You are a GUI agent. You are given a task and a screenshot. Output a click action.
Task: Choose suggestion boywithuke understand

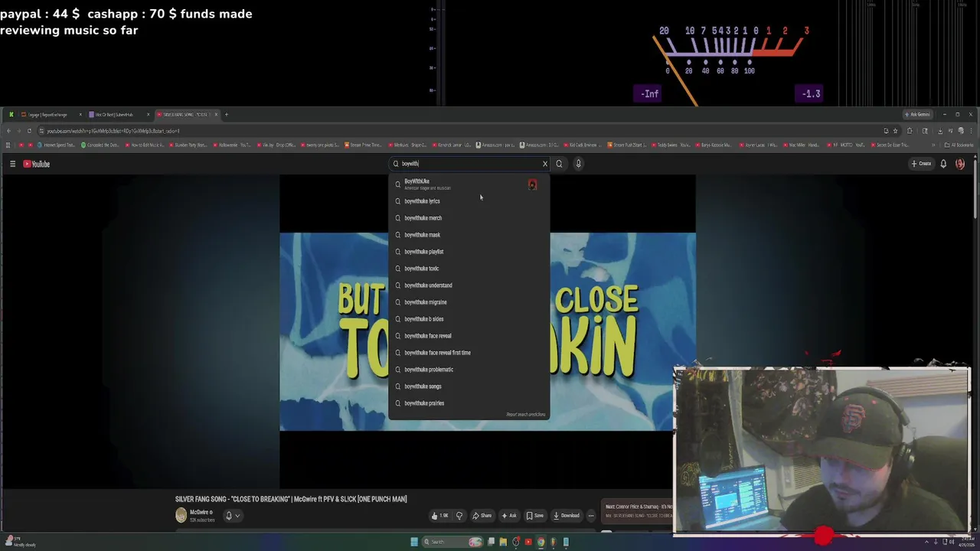coord(469,285)
